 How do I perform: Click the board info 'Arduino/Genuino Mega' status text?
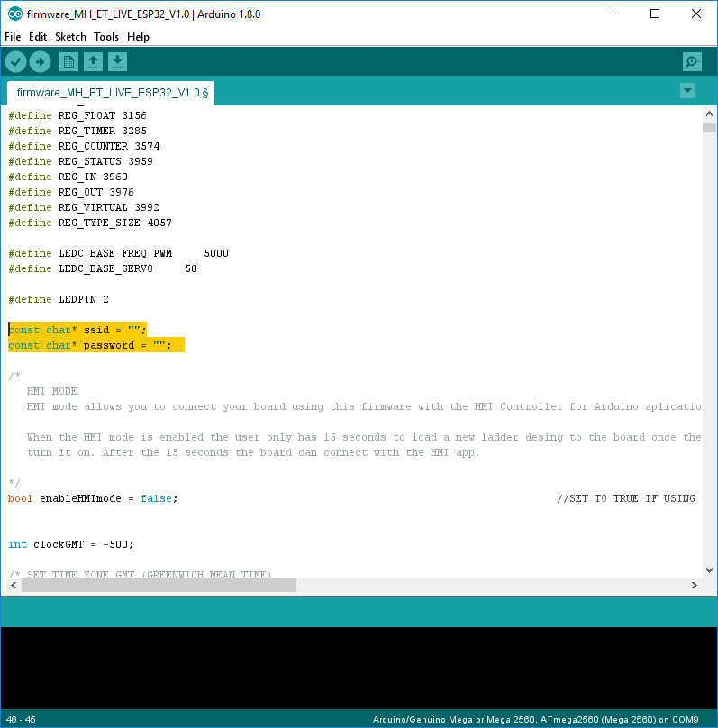(536, 719)
